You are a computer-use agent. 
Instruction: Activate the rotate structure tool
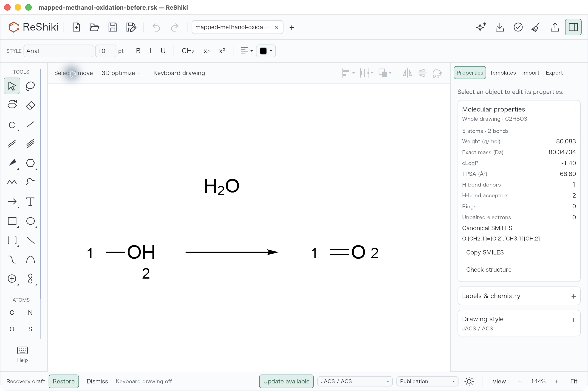[12, 105]
